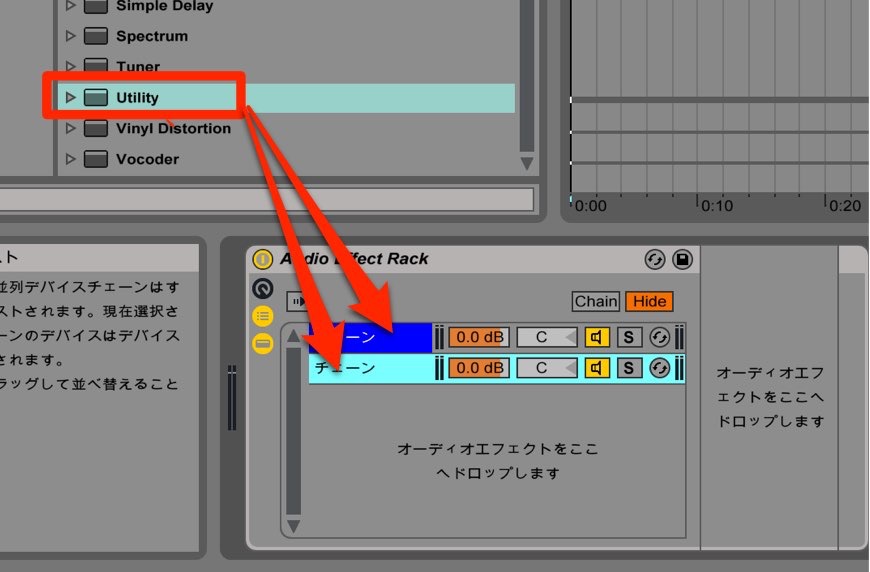Screen dimensions: 870x572
Task: Select the dark blue first chain
Action: (371, 337)
